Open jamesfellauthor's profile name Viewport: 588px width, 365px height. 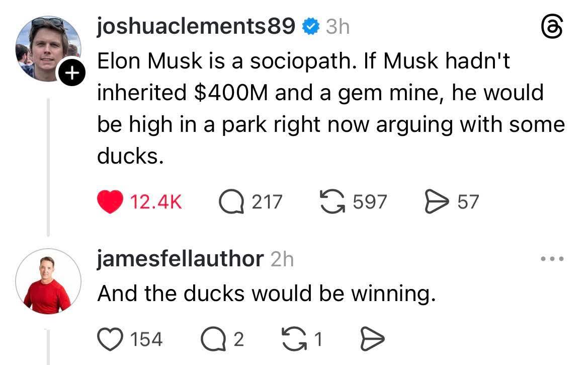[179, 259]
